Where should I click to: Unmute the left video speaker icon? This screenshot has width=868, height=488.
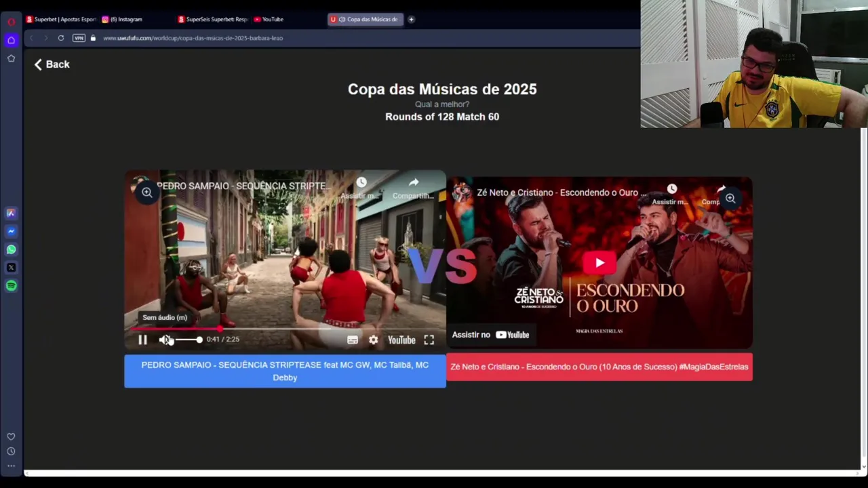[165, 340]
